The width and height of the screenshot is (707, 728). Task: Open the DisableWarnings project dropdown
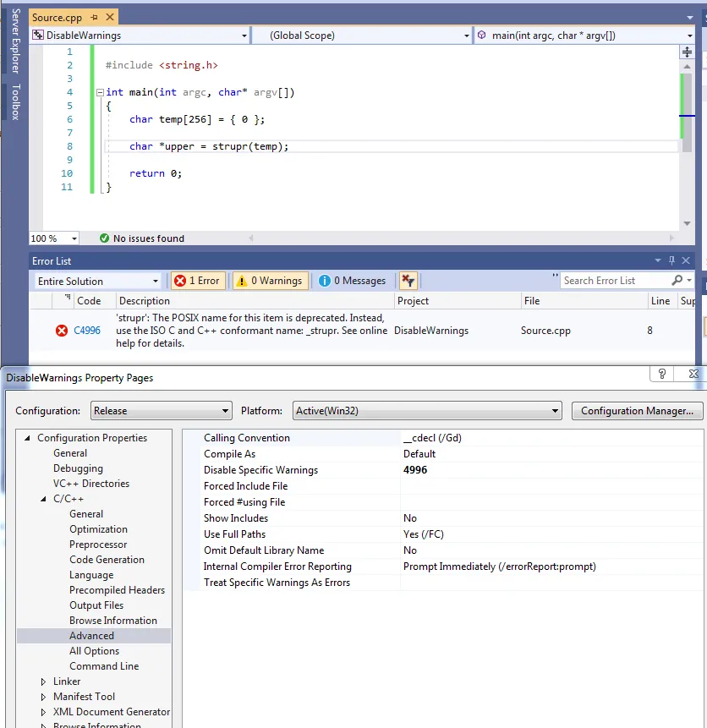tap(140, 36)
